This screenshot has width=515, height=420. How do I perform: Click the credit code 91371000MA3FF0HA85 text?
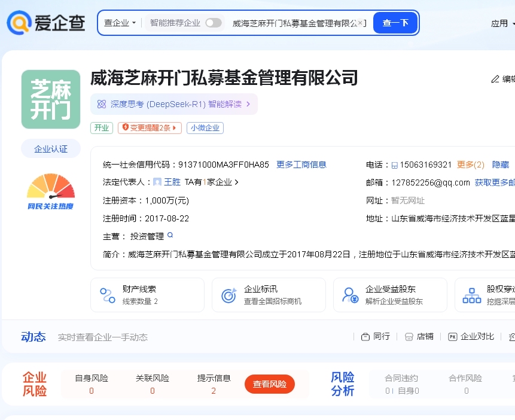(x=223, y=165)
